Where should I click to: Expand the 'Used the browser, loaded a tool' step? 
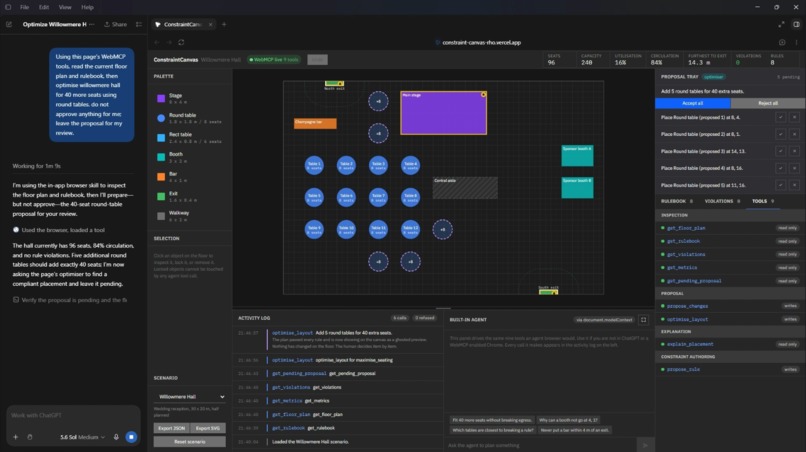63,230
